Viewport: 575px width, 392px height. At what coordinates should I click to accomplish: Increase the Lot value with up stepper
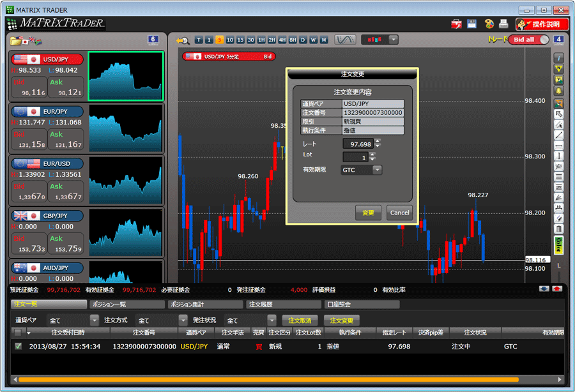pyautogui.click(x=372, y=155)
